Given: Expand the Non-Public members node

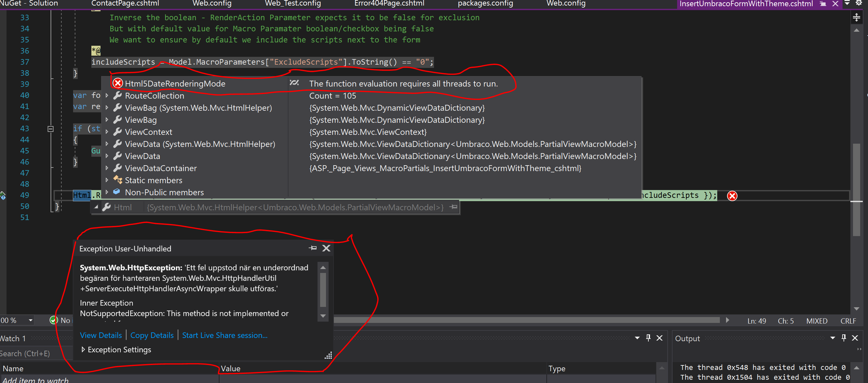Looking at the screenshot, I should (x=107, y=192).
